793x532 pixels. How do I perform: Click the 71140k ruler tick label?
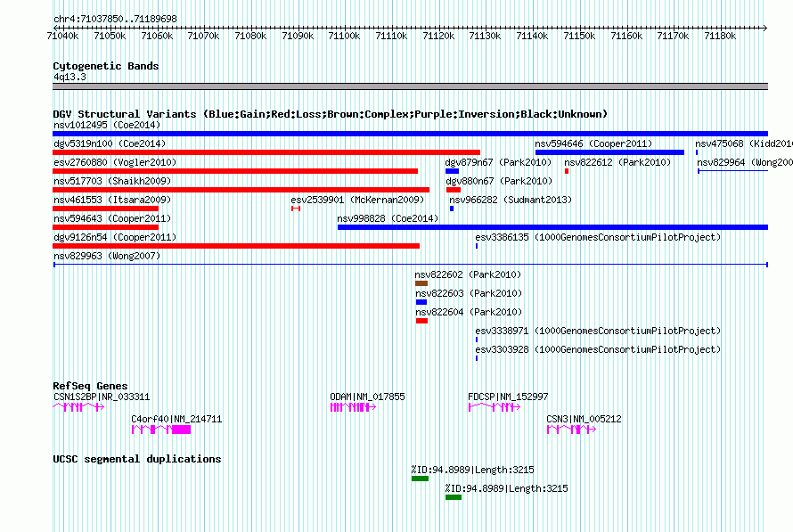click(x=532, y=36)
